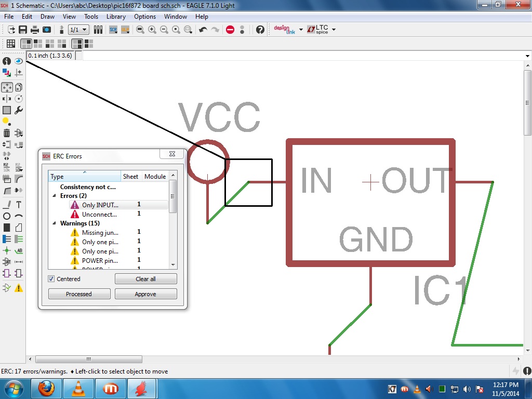Open the Windows Start menu
532x399 pixels.
point(14,389)
